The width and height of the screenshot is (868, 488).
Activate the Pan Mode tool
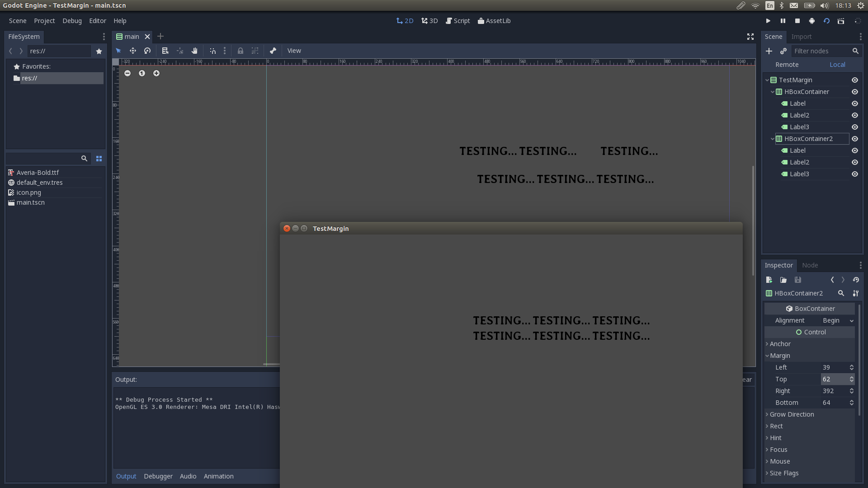[194, 51]
